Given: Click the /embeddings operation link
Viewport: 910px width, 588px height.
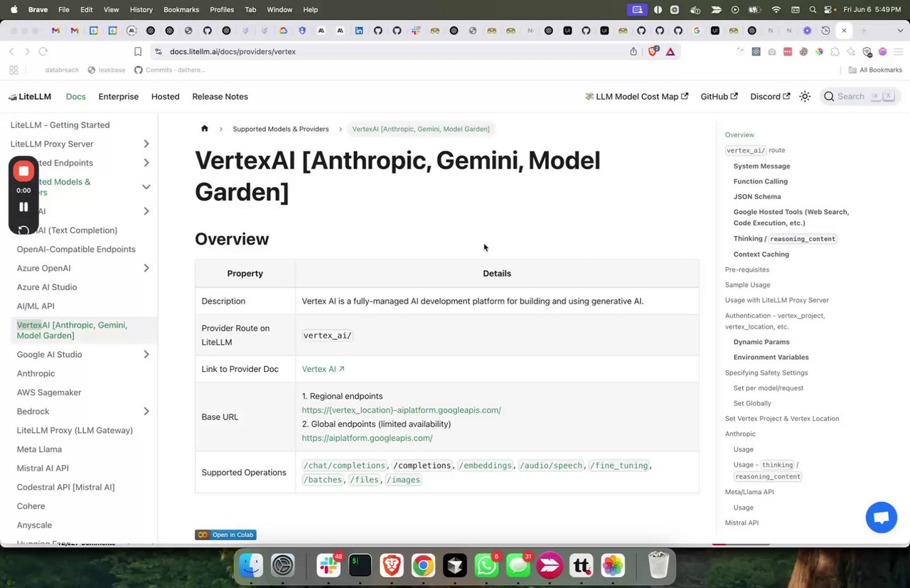Looking at the screenshot, I should [x=486, y=466].
